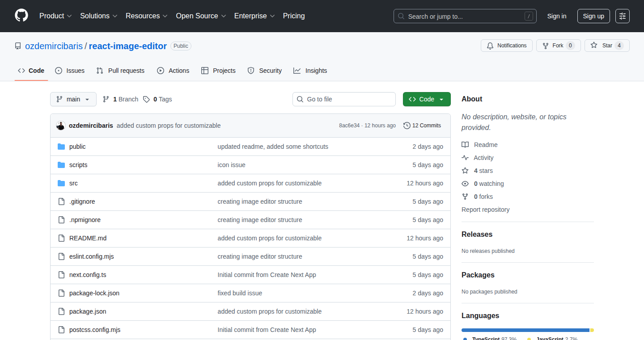This screenshot has height=340, width=644.
Task: Click the .gitignore file icon
Action: point(61,201)
